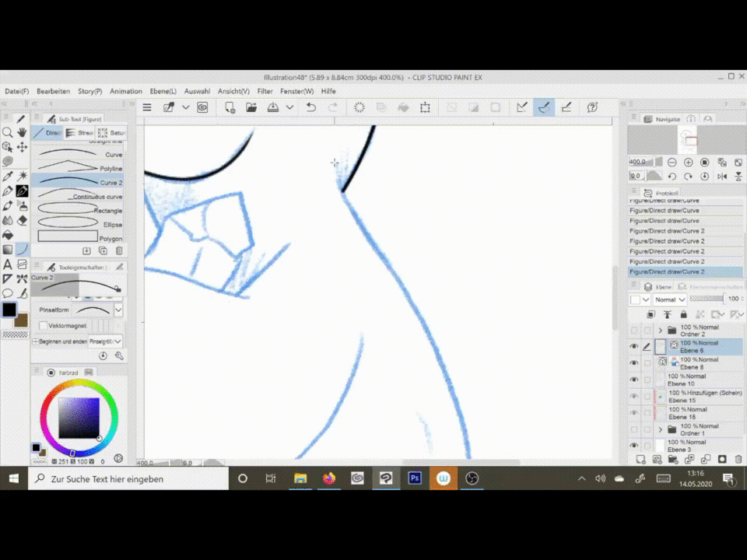Delete sub tool trash icon
The image size is (747, 560).
click(x=119, y=250)
